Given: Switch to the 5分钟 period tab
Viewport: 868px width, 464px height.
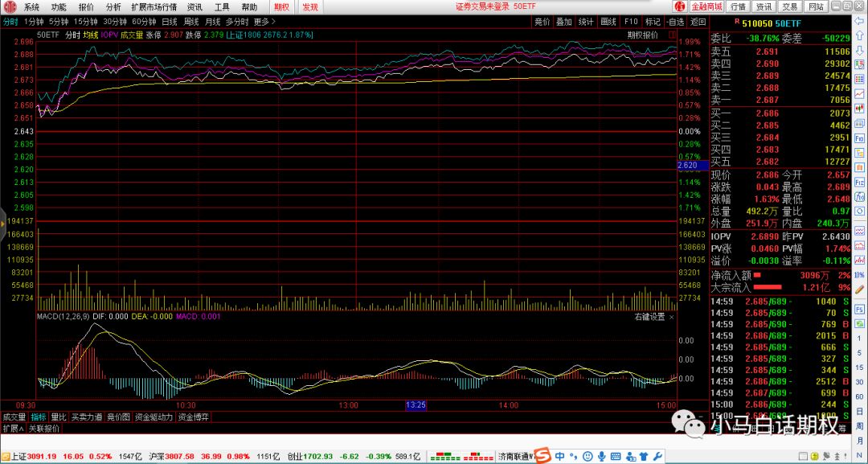Looking at the screenshot, I should (x=58, y=23).
